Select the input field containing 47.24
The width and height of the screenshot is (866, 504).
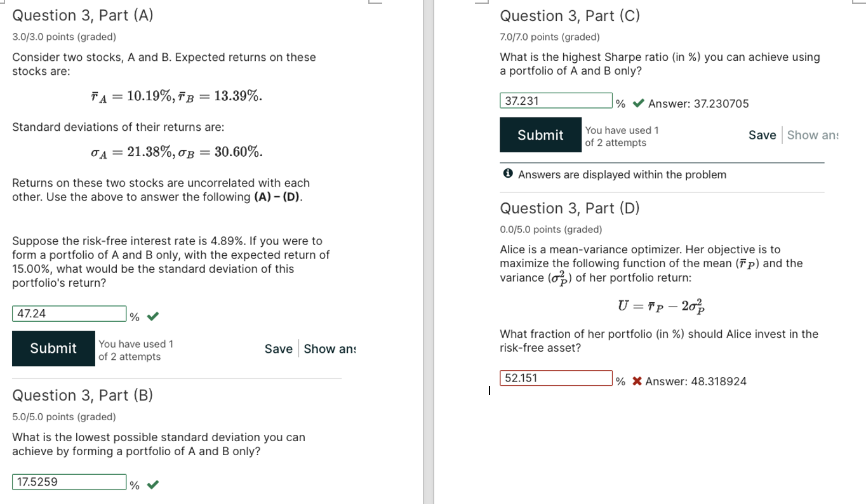[70, 313]
